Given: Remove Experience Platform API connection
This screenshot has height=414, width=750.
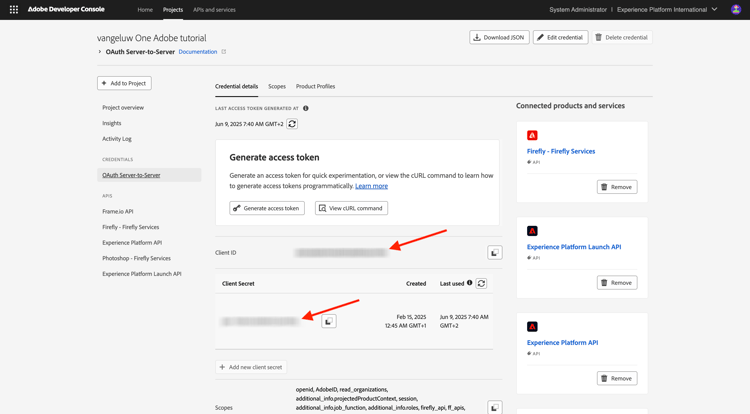Looking at the screenshot, I should [617, 378].
